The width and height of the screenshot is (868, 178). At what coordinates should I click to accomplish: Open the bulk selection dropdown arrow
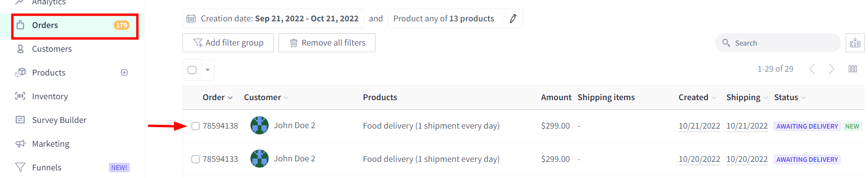[208, 70]
